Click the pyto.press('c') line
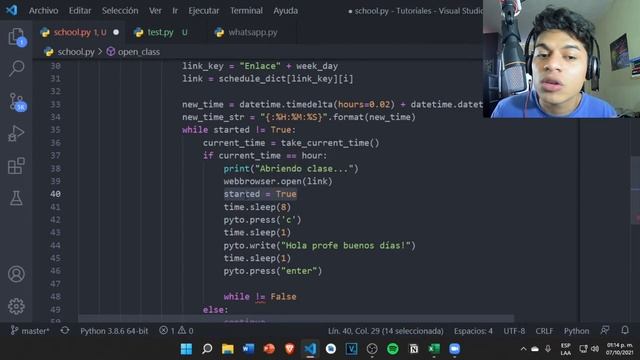The width and height of the screenshot is (640, 360). pos(262,220)
